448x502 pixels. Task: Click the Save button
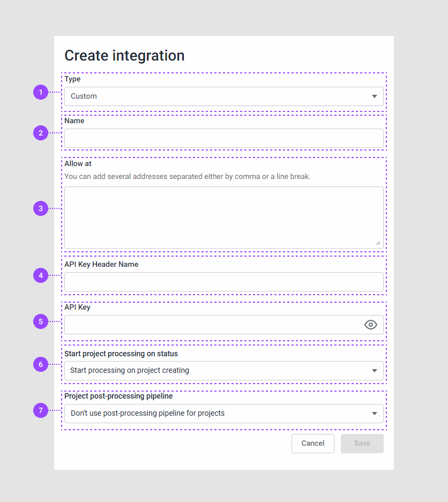[362, 444]
